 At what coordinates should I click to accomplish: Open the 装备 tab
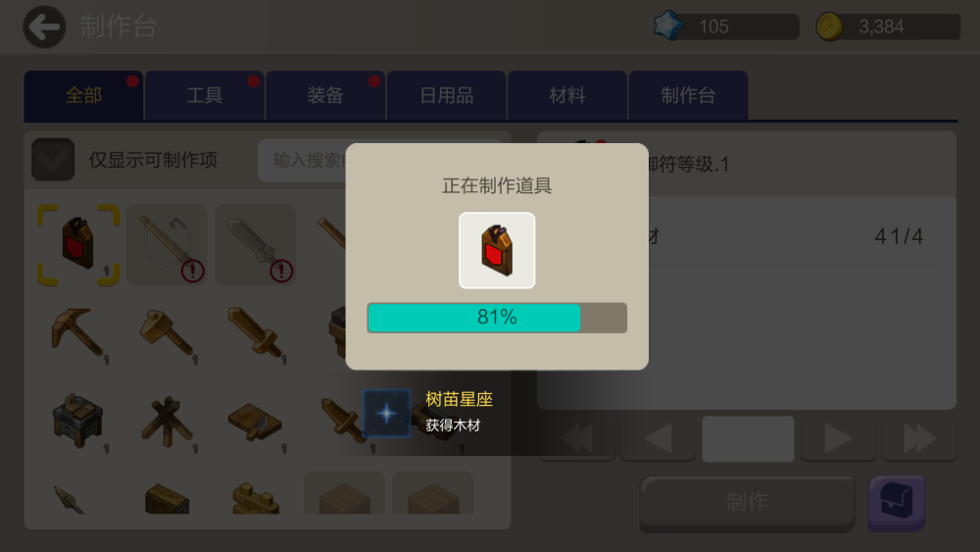coord(325,95)
